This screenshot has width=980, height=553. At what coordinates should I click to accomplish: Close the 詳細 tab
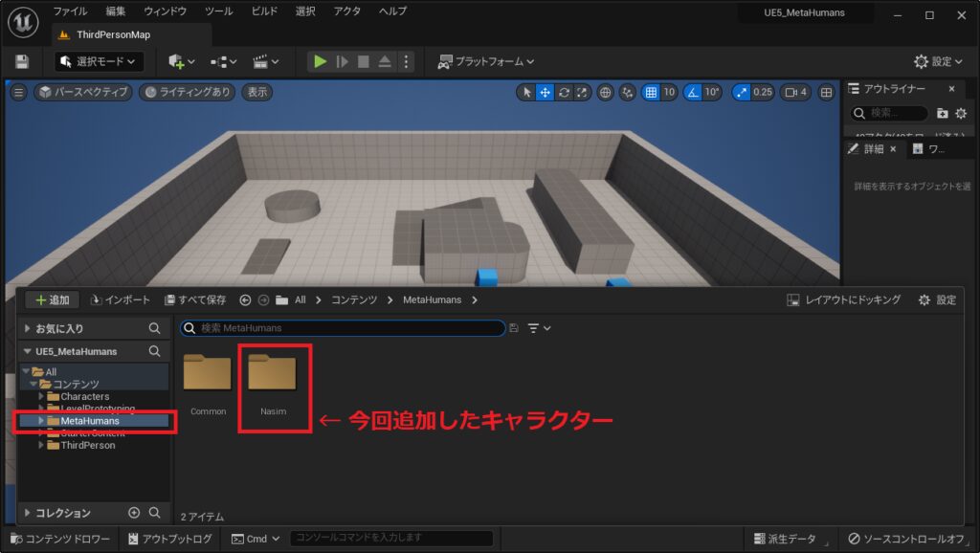click(893, 148)
